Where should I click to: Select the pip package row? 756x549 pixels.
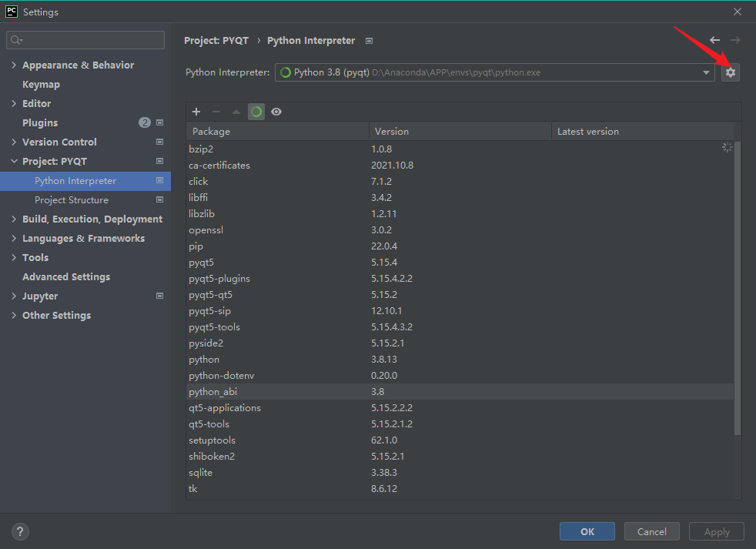[x=460, y=246]
